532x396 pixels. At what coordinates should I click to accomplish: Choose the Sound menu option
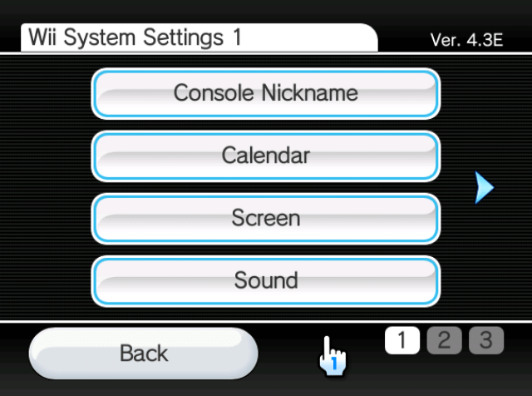(266, 281)
